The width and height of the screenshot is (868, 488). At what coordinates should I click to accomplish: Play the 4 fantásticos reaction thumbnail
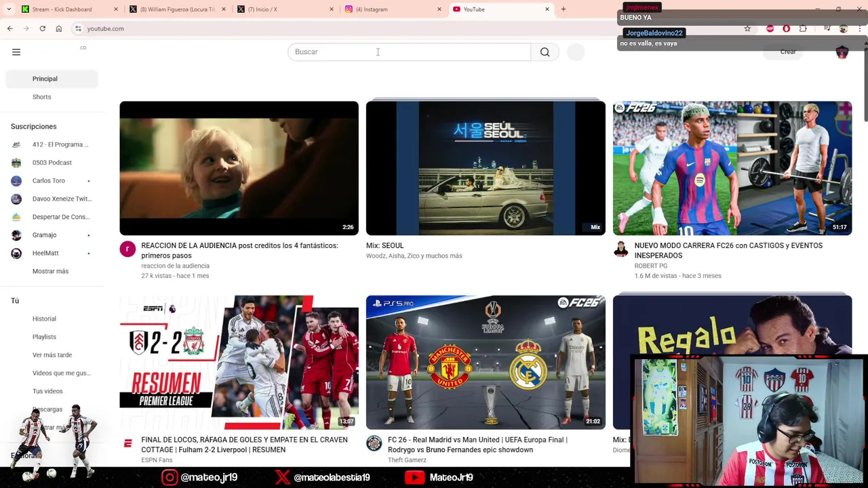(239, 168)
